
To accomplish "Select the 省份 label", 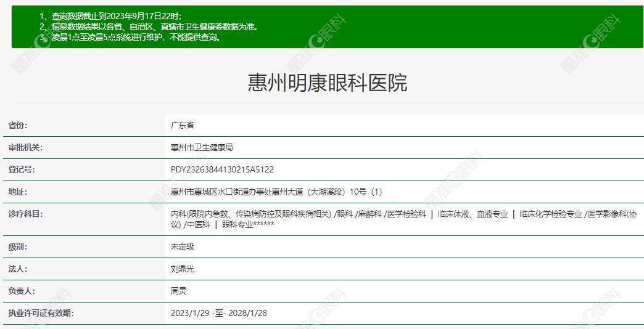I will pos(18,126).
